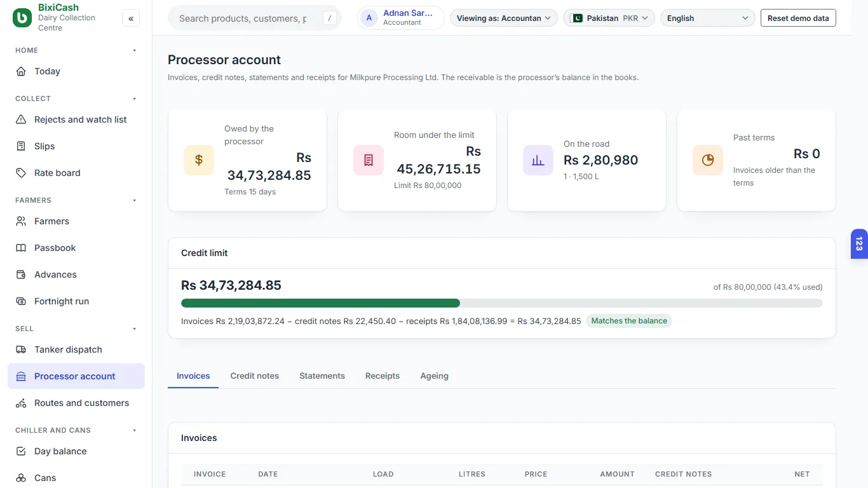Screen dimensions: 868x488
Task: Click the bar chart icon on On the road card
Action: tap(538, 160)
